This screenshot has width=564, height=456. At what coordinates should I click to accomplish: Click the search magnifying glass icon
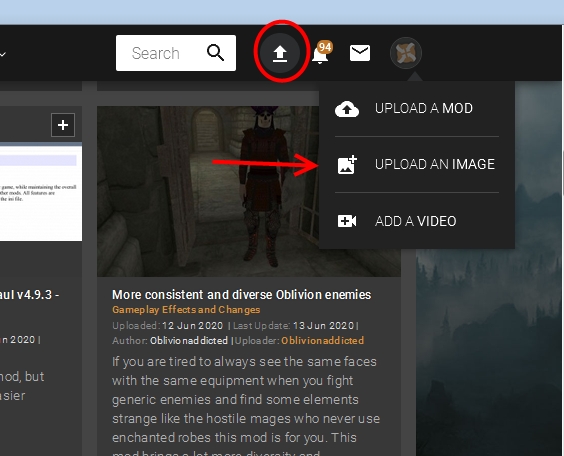click(x=215, y=53)
